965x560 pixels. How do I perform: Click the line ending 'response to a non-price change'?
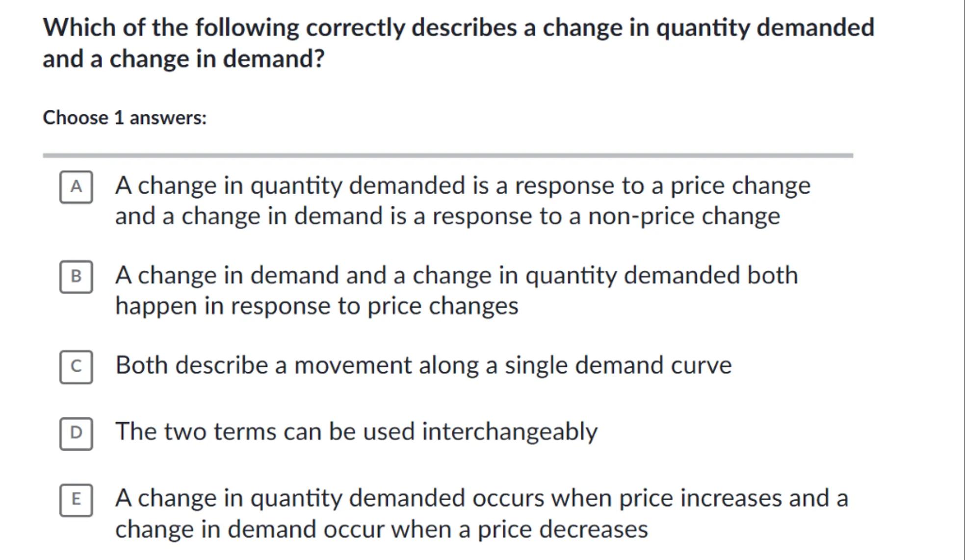pos(447,216)
